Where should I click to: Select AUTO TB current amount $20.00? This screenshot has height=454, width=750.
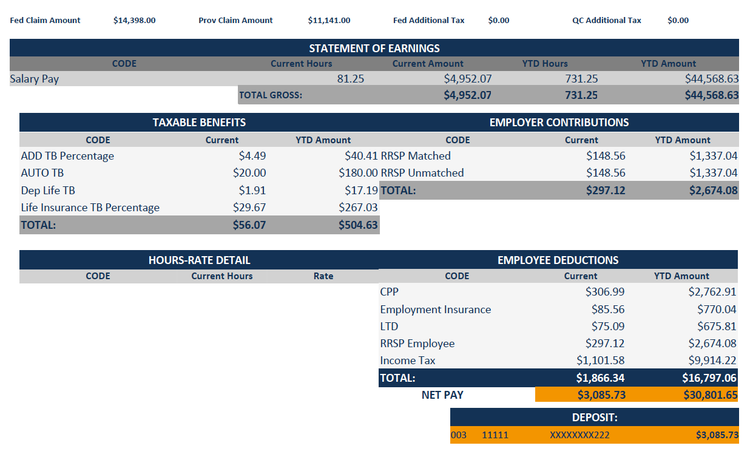pyautogui.click(x=249, y=173)
